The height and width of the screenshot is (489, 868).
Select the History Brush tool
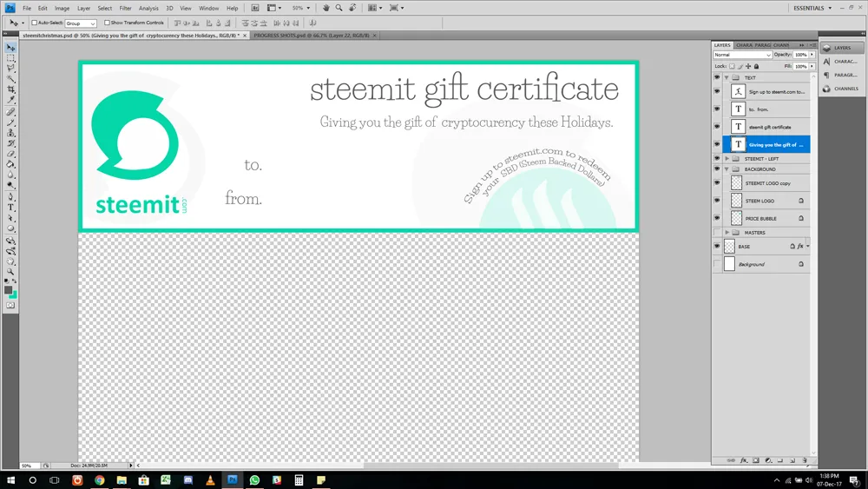10,144
